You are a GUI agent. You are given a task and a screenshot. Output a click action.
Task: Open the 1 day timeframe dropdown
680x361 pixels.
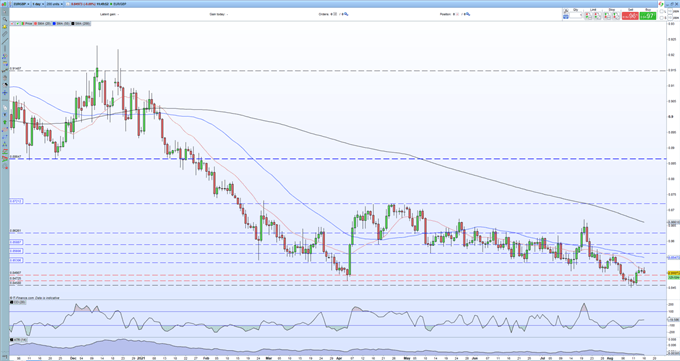click(38, 4)
